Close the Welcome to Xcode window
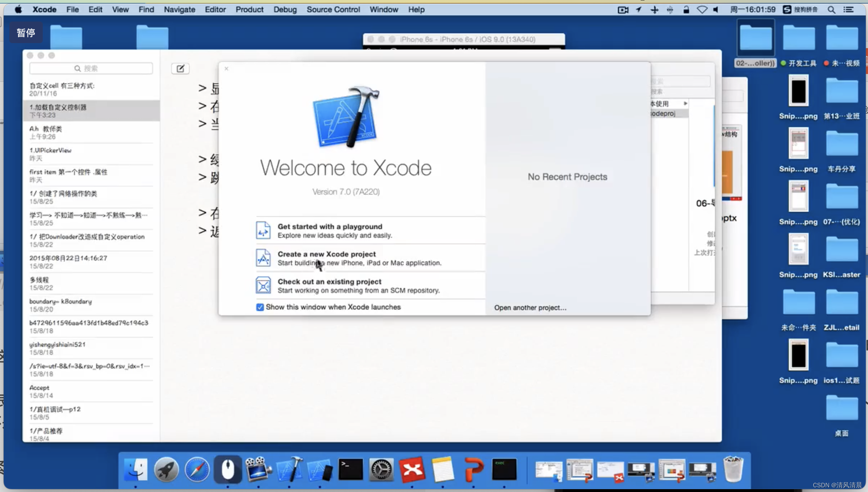The image size is (868, 492). pos(226,69)
